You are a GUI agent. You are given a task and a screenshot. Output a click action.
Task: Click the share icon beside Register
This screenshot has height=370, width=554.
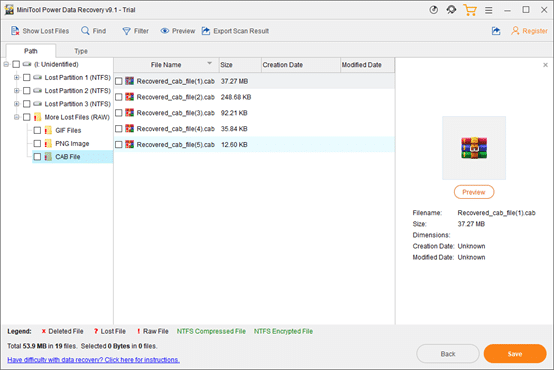[496, 31]
